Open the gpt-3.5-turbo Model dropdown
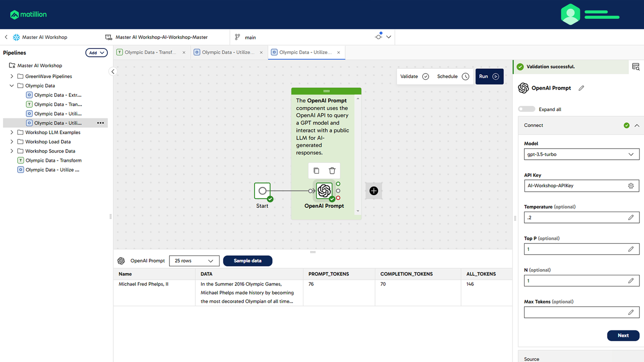This screenshot has height=362, width=644. [581, 154]
